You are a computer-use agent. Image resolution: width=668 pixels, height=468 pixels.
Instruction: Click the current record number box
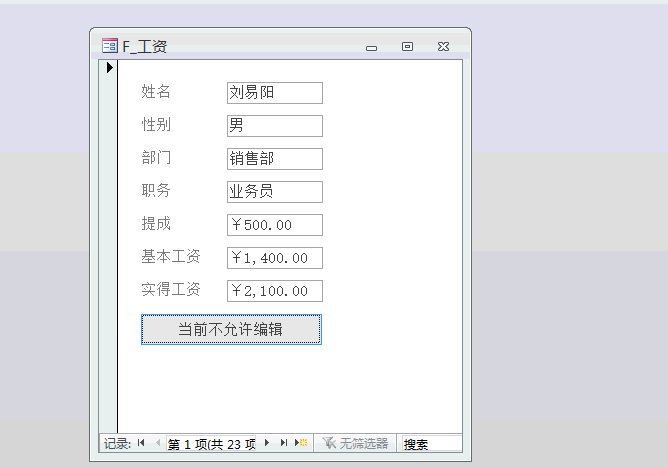coord(211,444)
